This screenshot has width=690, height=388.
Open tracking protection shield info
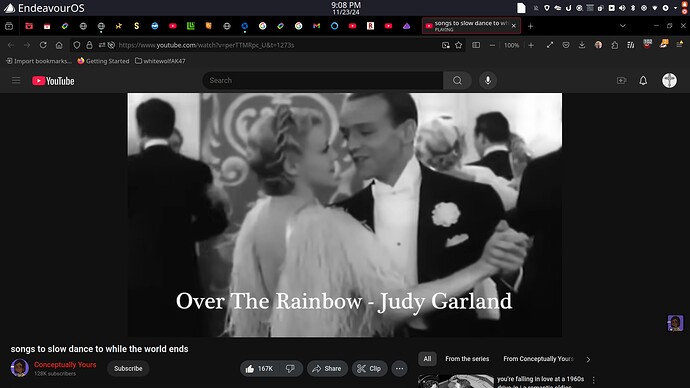point(77,45)
